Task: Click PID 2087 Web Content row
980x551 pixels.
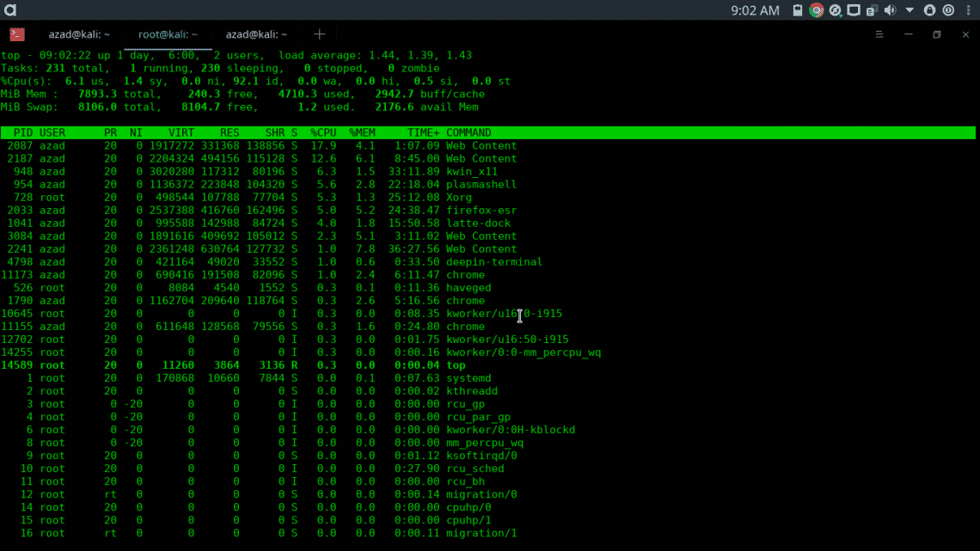Action: coord(259,145)
